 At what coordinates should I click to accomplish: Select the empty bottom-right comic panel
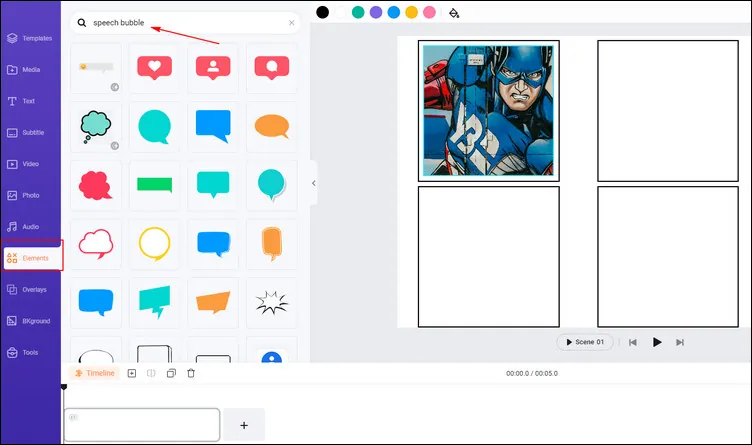click(x=668, y=257)
